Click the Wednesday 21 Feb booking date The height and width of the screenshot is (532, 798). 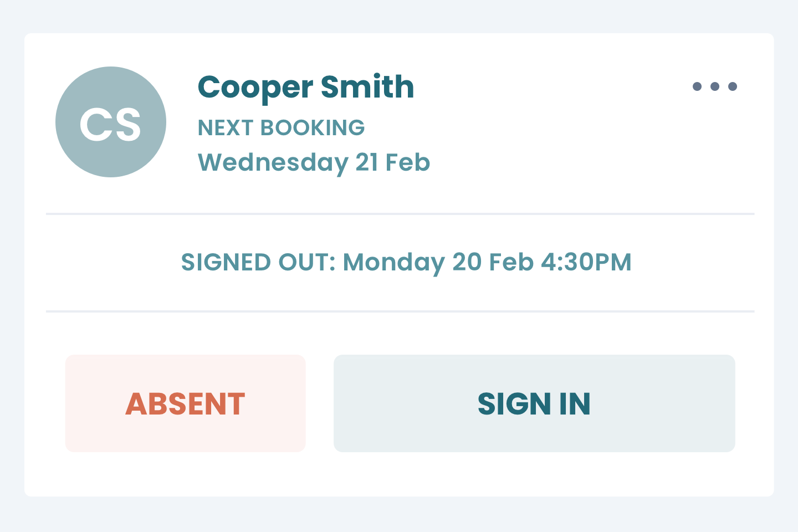pyautogui.click(x=314, y=163)
